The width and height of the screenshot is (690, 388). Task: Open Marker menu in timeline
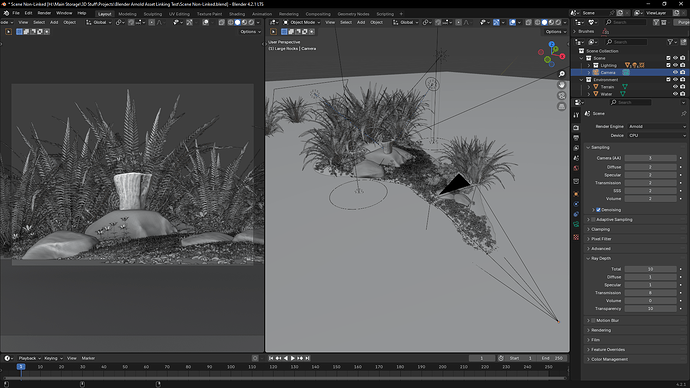pyautogui.click(x=88, y=358)
